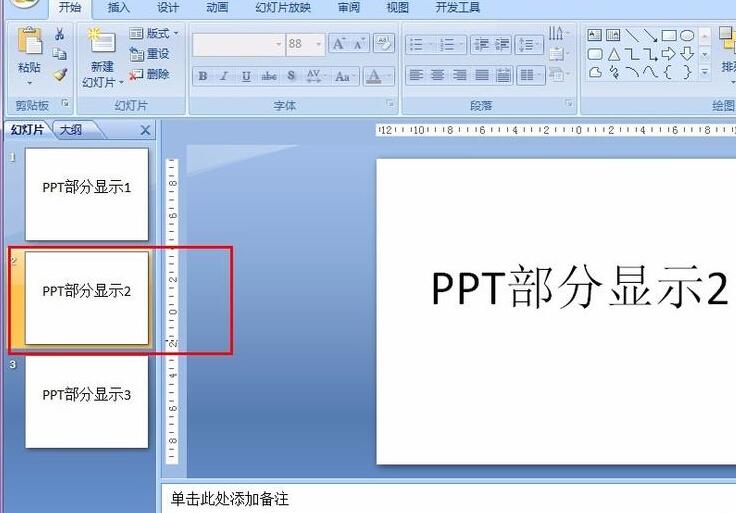Justify paragraph text

pos(481,75)
